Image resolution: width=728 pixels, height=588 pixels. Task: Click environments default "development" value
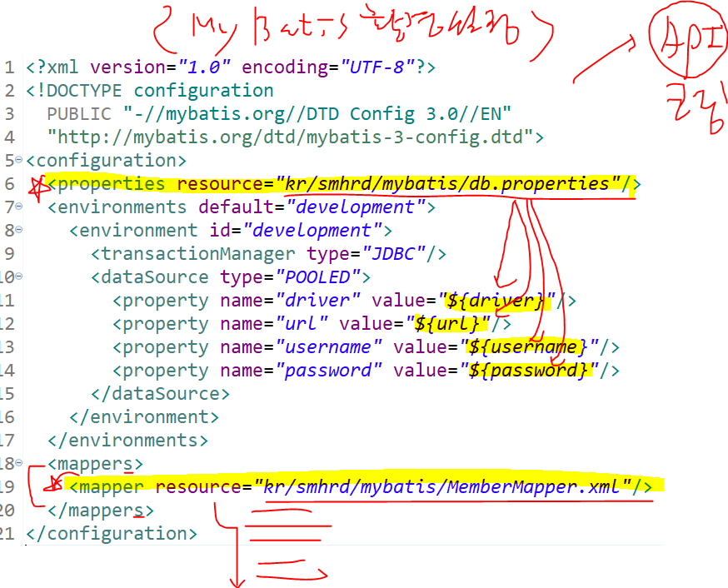pos(357,207)
